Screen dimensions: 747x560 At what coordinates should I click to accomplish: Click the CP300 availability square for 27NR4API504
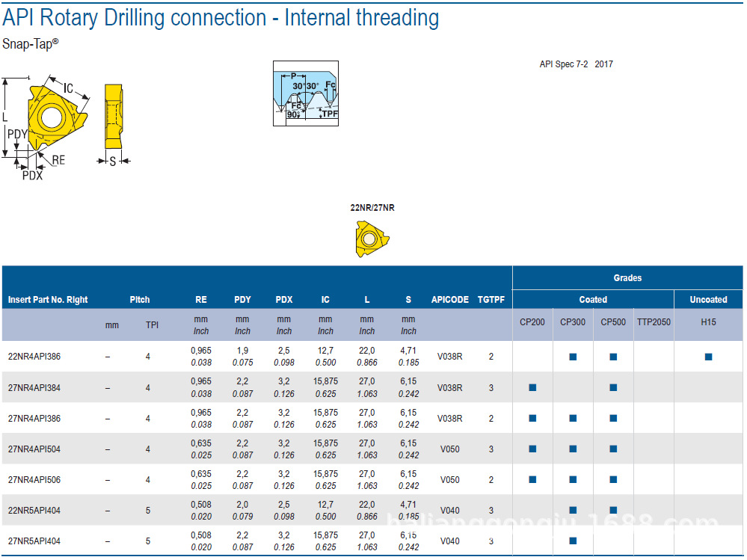click(x=573, y=449)
